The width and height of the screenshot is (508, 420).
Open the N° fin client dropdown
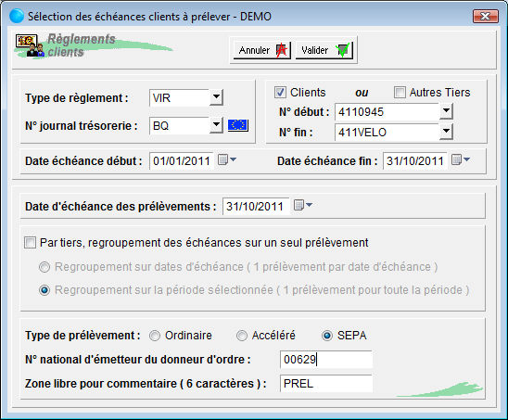[446, 132]
